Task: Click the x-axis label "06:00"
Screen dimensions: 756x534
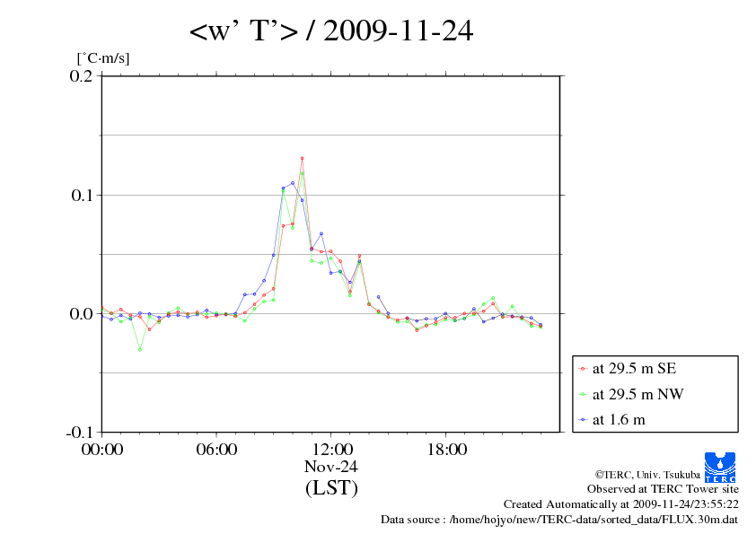Action: 216,450
